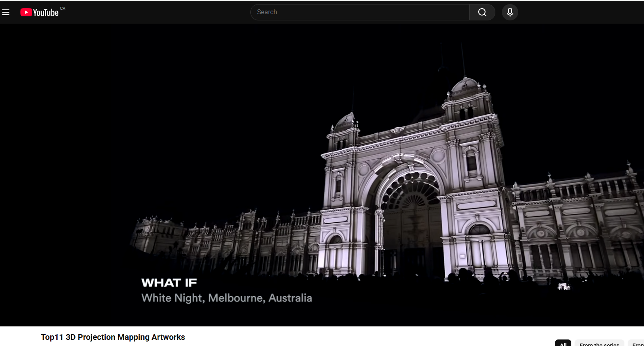Open the hamburger guide menu

pos(6,12)
